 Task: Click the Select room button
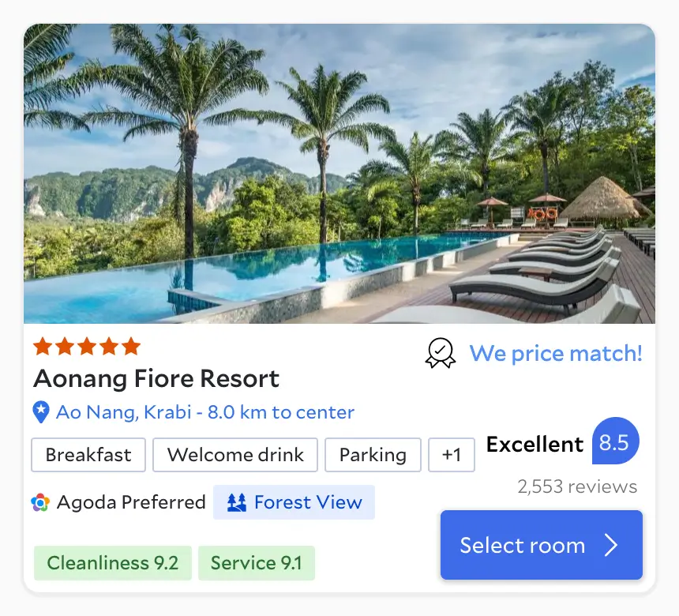pos(542,545)
